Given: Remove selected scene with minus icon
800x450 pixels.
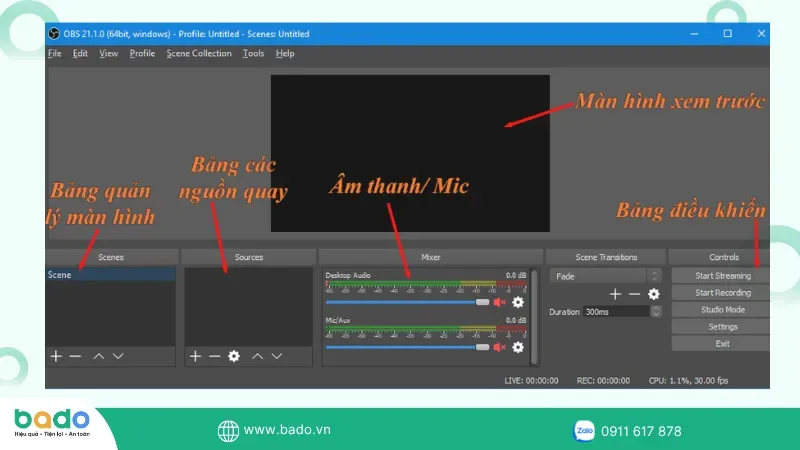Looking at the screenshot, I should 76,356.
